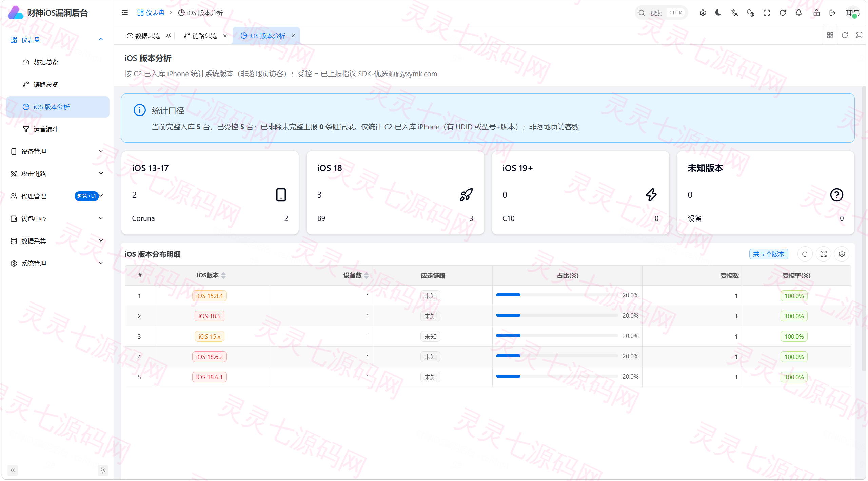Expand the 攻击链路 menu
868x481 pixels.
coord(58,174)
